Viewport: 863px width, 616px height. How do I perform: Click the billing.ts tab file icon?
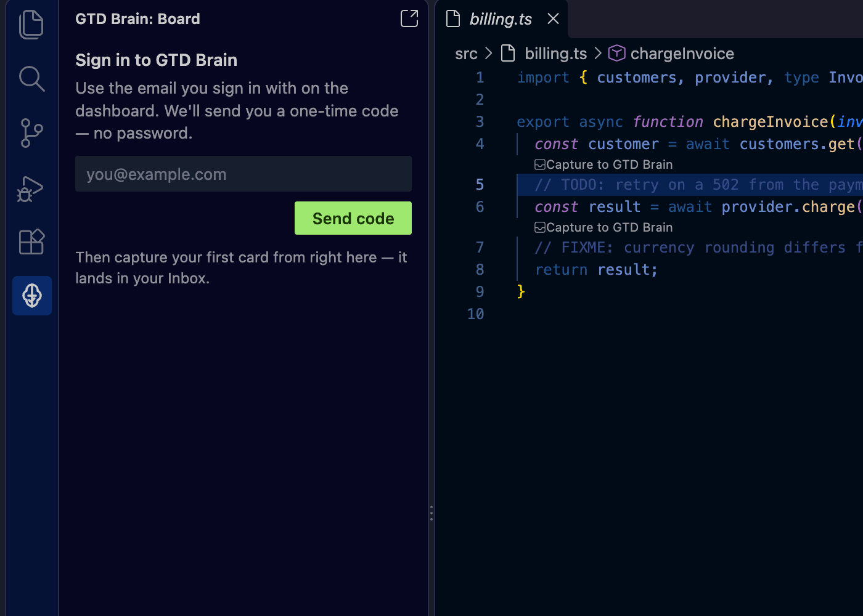[x=453, y=18]
